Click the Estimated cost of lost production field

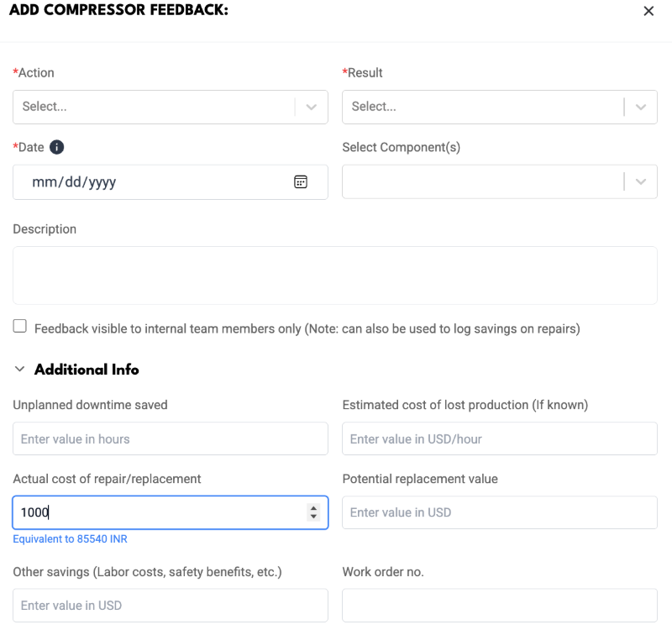[499, 438]
